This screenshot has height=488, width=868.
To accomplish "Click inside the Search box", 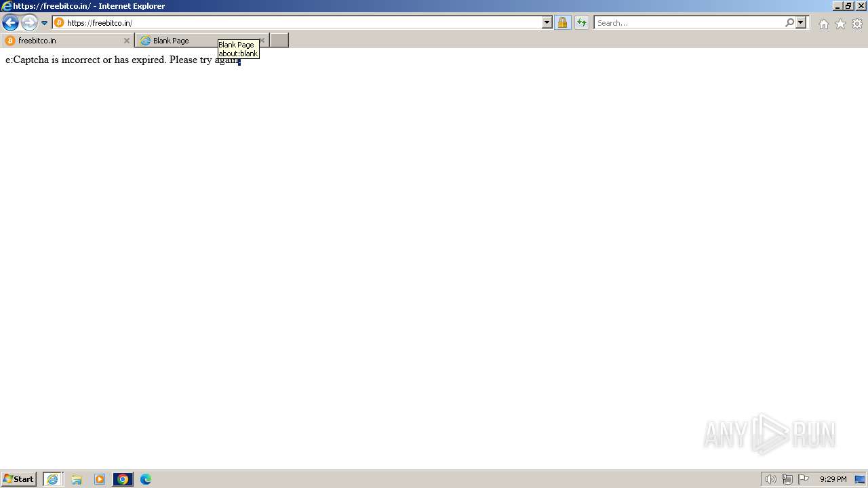I will point(688,23).
